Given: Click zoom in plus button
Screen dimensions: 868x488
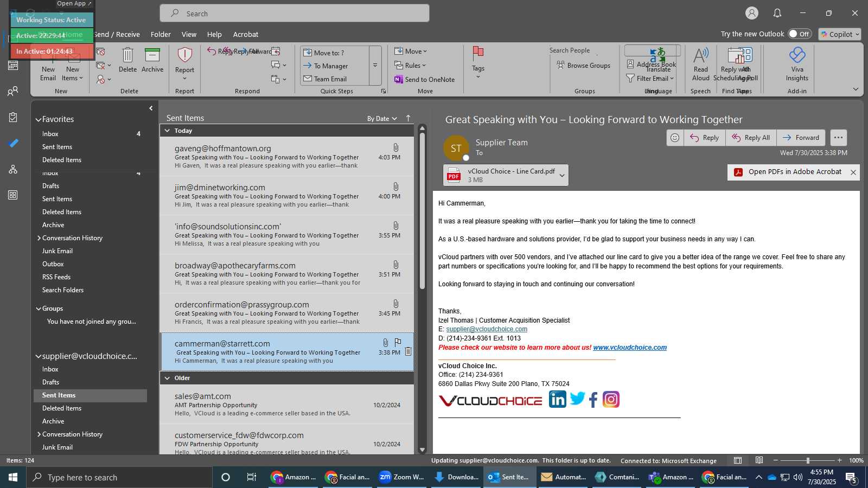Looking at the screenshot, I should click(x=840, y=460).
